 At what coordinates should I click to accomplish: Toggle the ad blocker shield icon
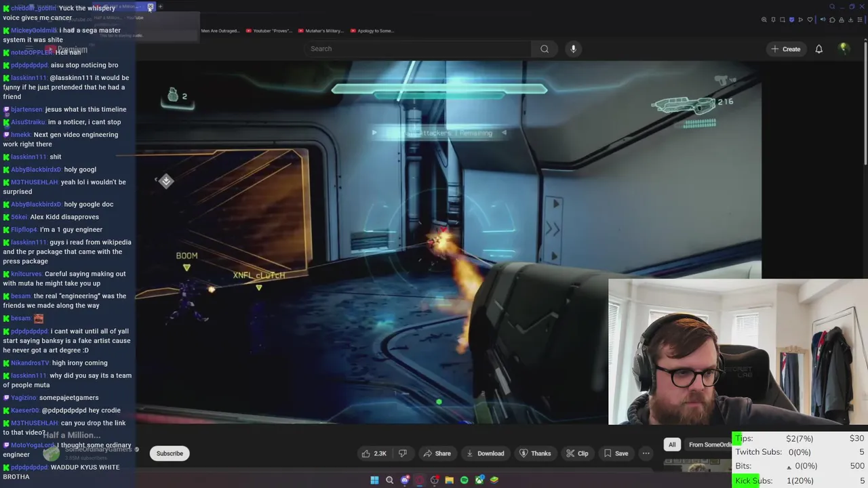(791, 20)
